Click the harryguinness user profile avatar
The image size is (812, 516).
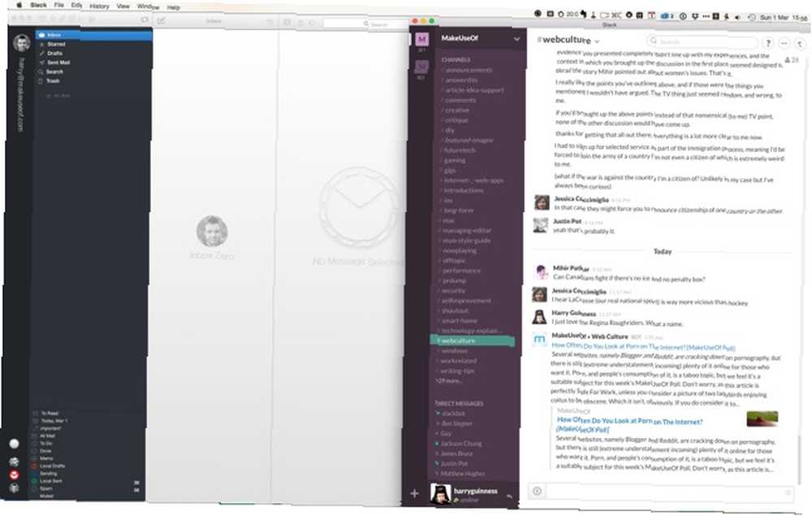click(x=441, y=494)
